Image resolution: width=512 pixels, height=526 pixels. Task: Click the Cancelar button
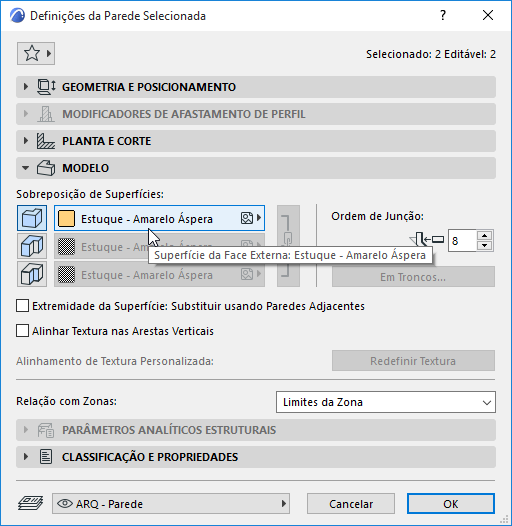click(351, 504)
